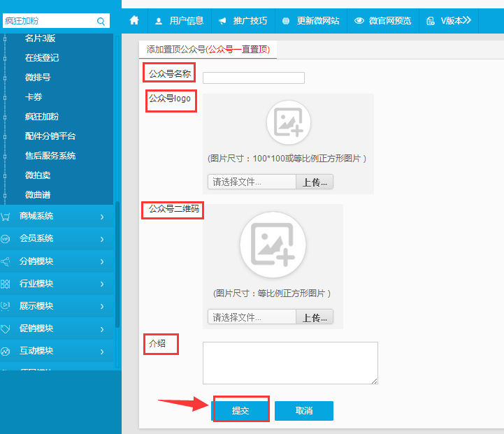Click the image placeholder for 公众号二维码
The image size is (504, 434).
pyautogui.click(x=273, y=245)
